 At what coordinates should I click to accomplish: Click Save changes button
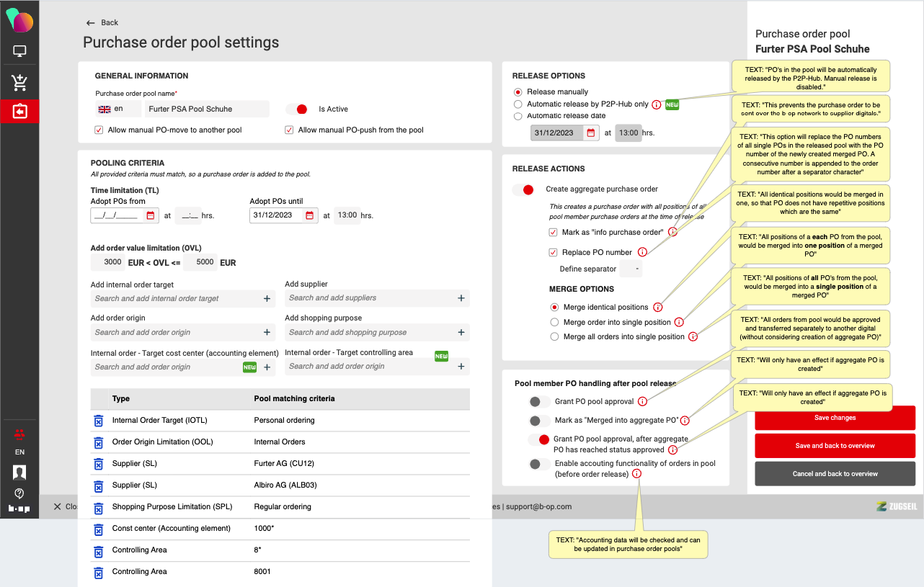click(x=835, y=418)
